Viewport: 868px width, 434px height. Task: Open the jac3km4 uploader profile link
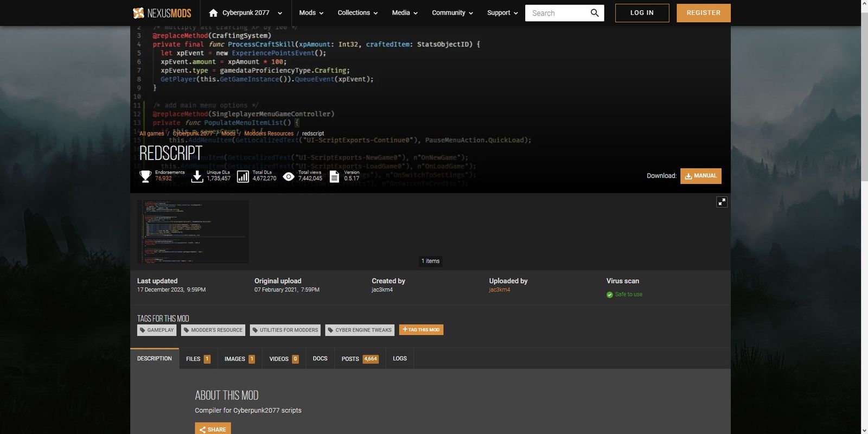click(500, 290)
